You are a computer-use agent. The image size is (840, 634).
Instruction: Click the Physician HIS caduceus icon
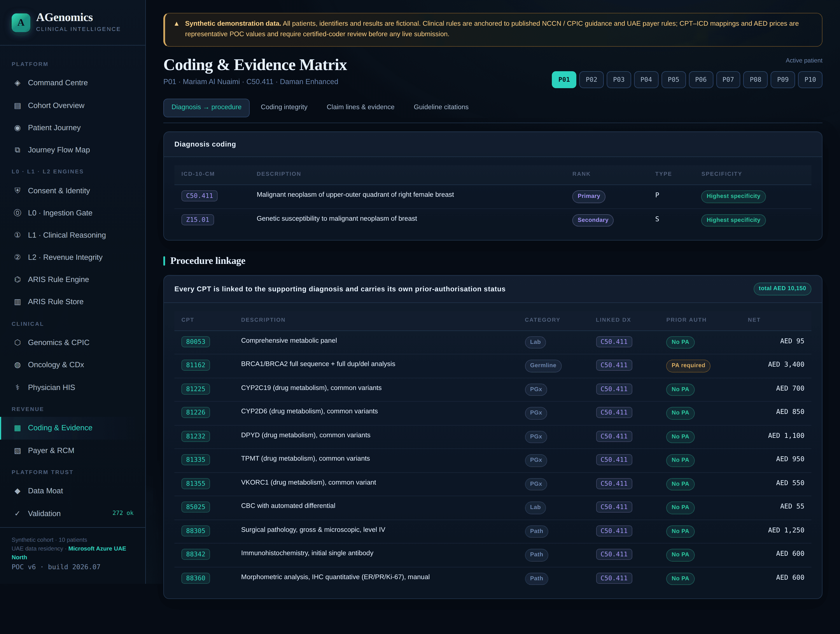(x=17, y=387)
